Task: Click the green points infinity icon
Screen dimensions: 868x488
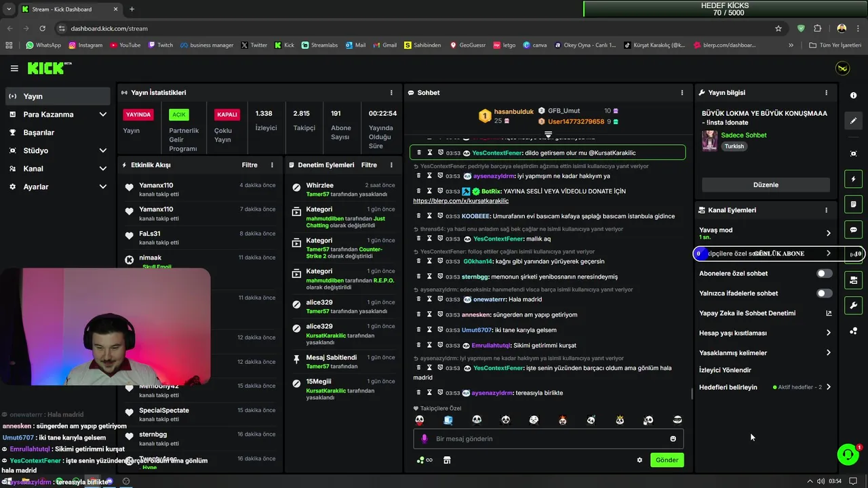Action: (425, 460)
